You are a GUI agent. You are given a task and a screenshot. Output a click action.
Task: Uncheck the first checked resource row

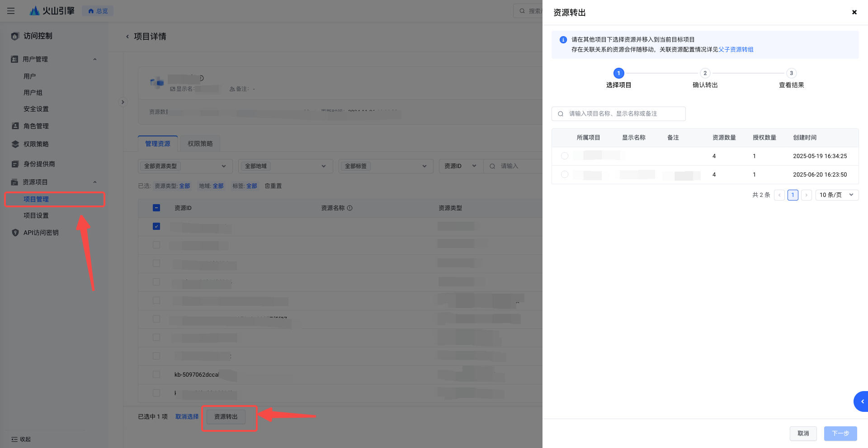156,226
